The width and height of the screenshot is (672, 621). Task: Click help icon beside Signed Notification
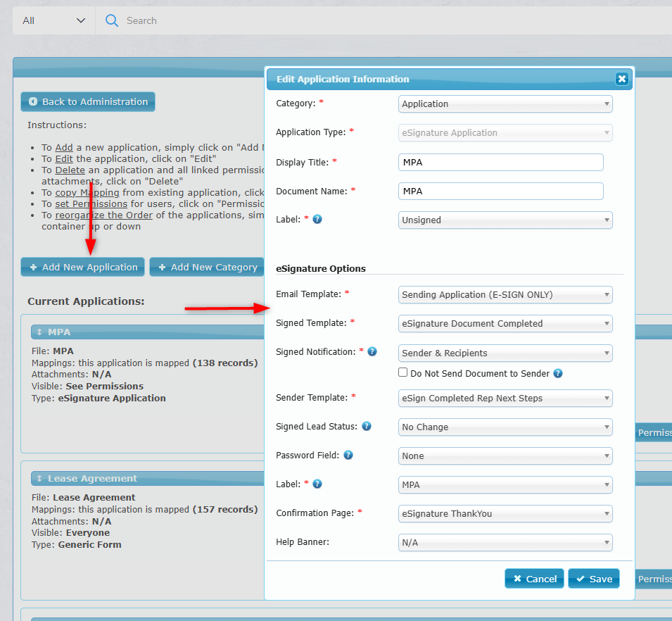coord(372,351)
